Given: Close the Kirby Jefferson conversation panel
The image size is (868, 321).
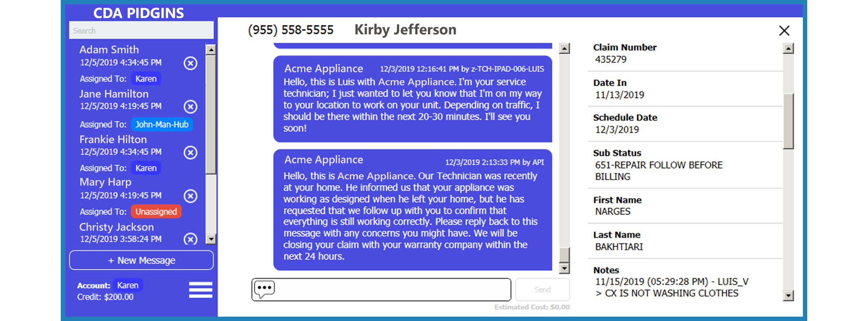Looking at the screenshot, I should coord(784,31).
